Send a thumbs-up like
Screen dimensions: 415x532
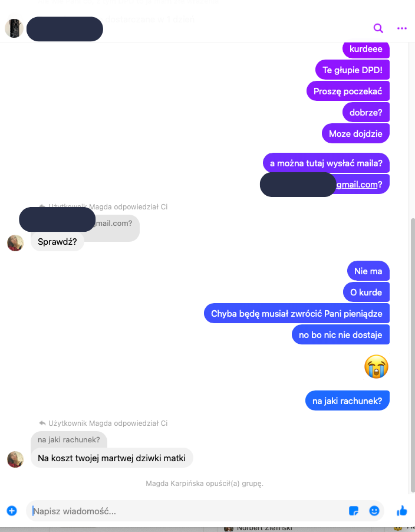[402, 510]
